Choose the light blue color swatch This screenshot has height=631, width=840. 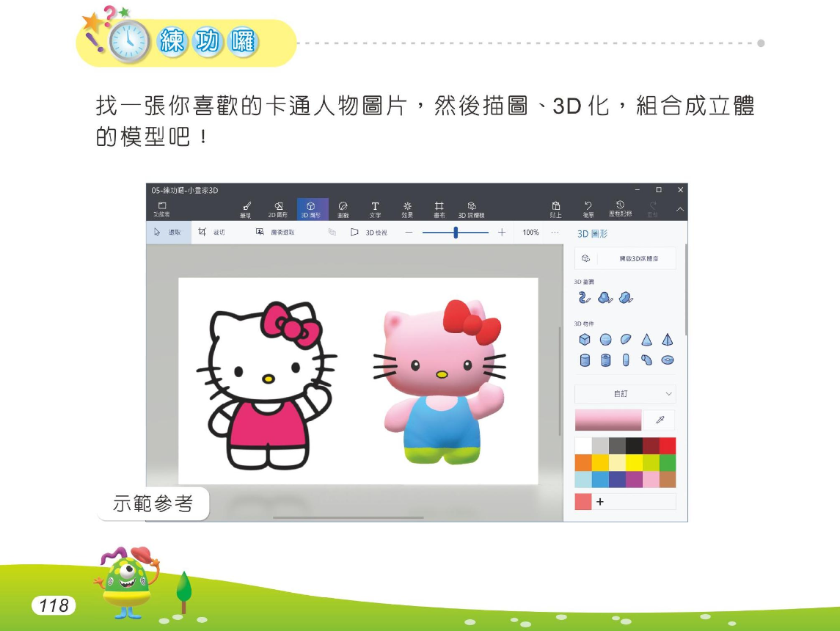(x=583, y=479)
